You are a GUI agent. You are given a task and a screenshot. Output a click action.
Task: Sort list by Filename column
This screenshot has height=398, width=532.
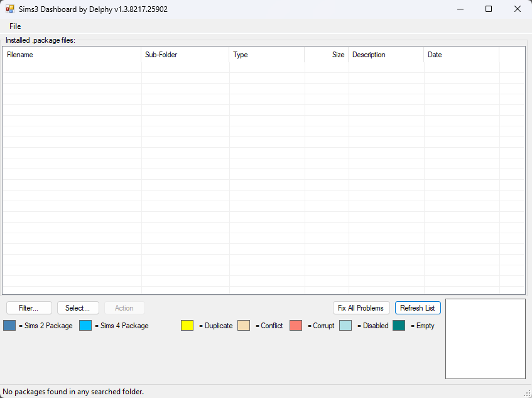[x=72, y=55]
